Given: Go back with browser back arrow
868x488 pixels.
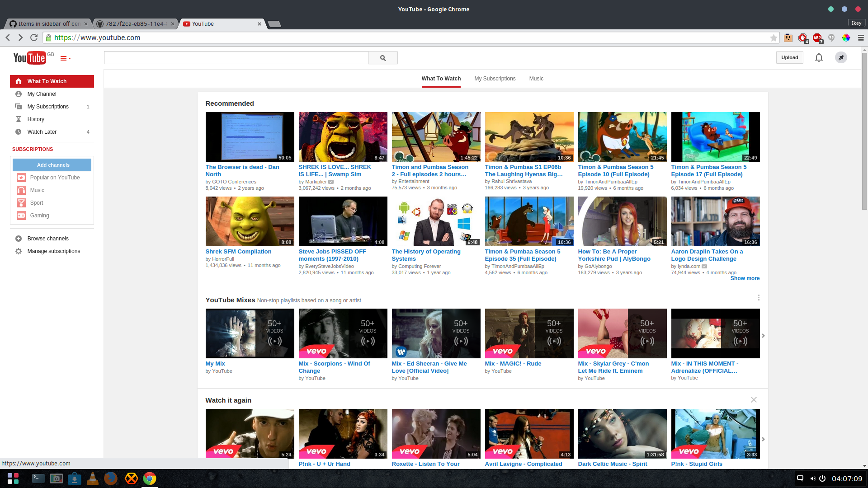Looking at the screenshot, I should click(x=8, y=38).
